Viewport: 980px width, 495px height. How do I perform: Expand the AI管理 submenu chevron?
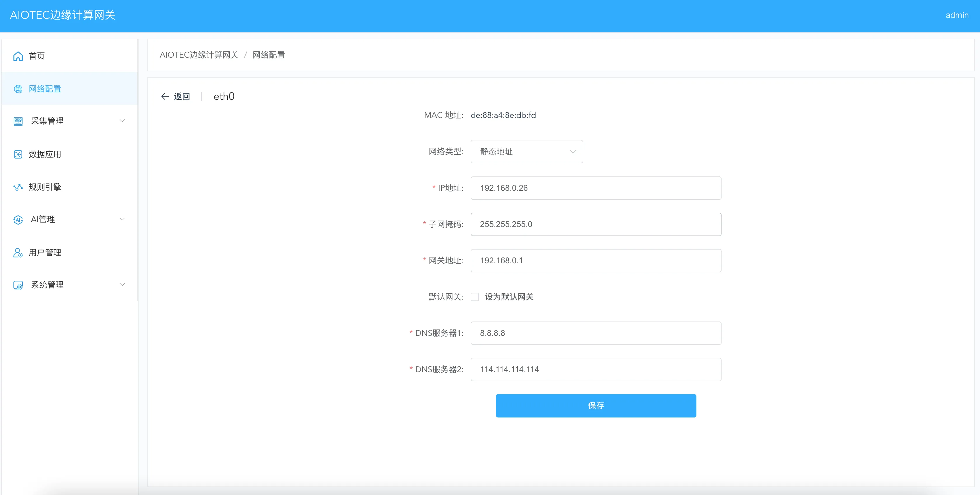[122, 219]
